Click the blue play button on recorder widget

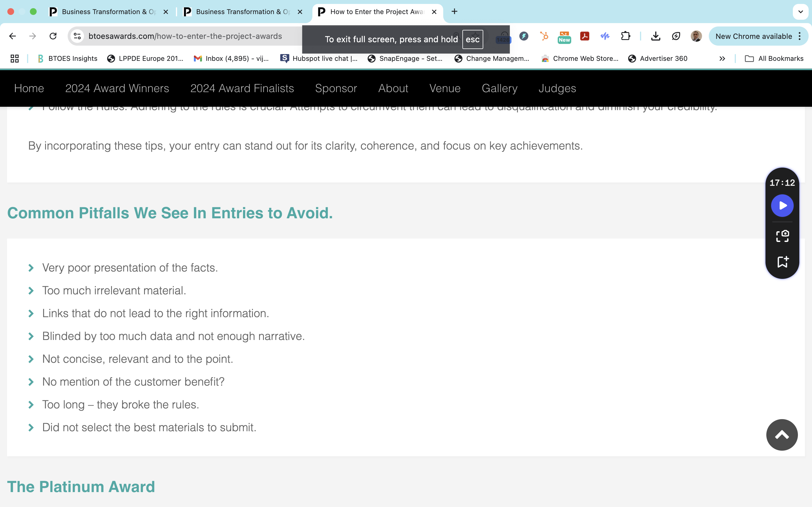coord(782,206)
